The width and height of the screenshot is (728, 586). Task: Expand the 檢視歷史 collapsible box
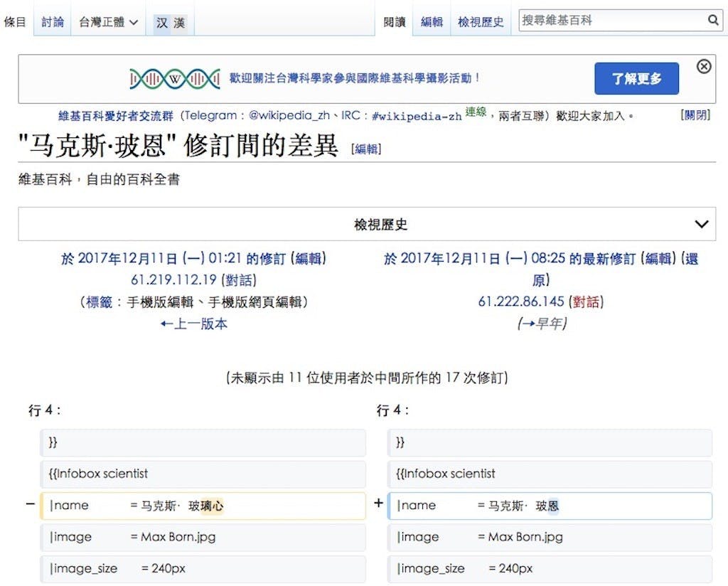click(367, 224)
